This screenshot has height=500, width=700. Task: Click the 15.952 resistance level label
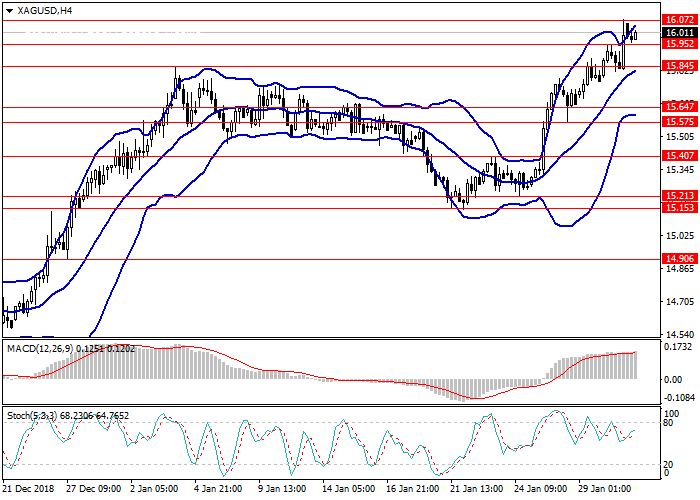tap(678, 44)
